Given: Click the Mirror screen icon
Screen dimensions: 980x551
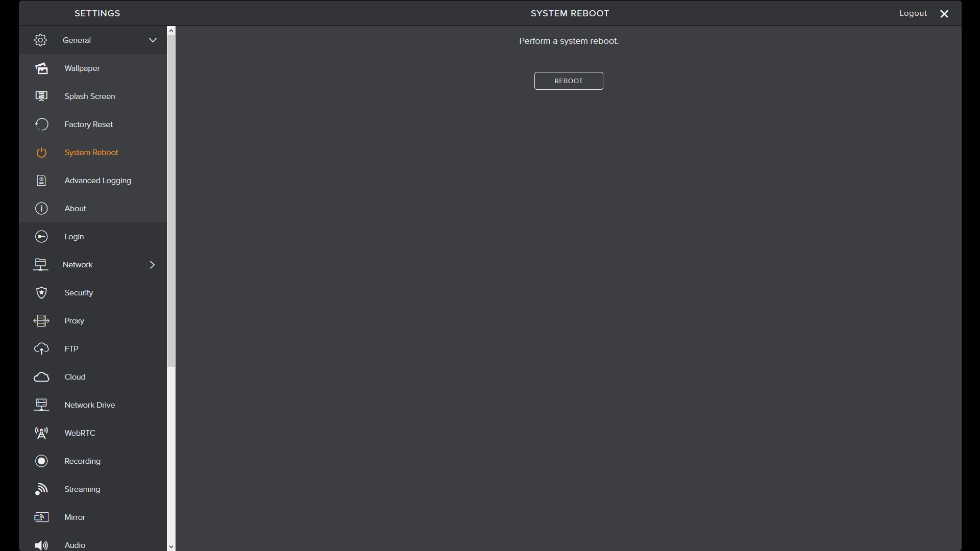Looking at the screenshot, I should tap(41, 517).
